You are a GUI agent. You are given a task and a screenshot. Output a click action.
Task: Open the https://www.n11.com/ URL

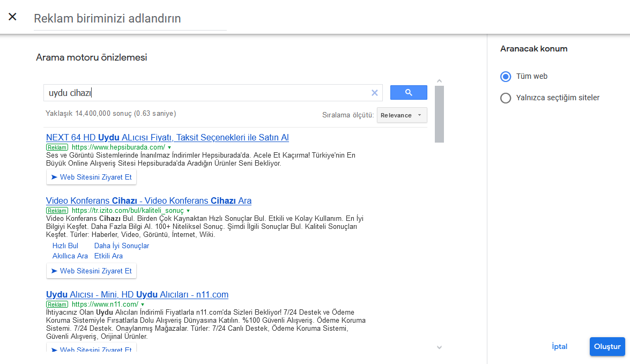click(105, 304)
